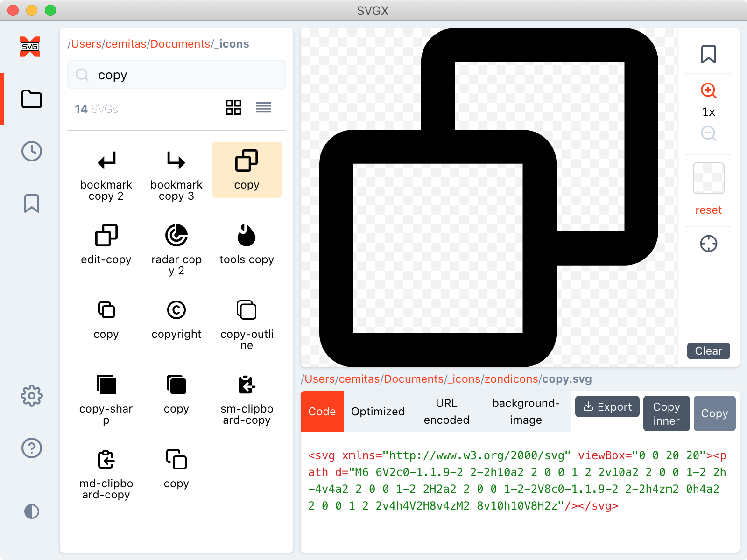
Task: Pick the checkered transparent background swatch
Action: [709, 178]
